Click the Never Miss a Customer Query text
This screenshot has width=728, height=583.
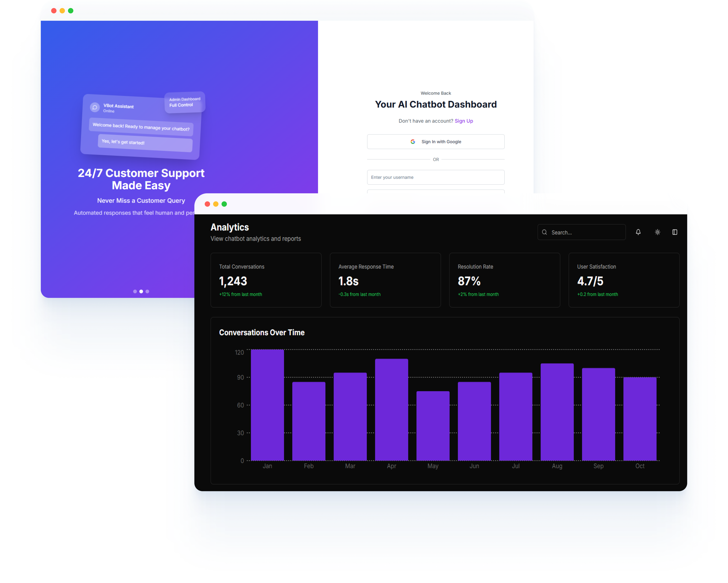click(141, 201)
